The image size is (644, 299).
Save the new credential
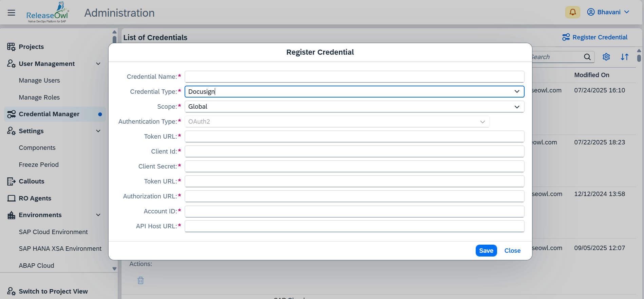click(x=486, y=251)
